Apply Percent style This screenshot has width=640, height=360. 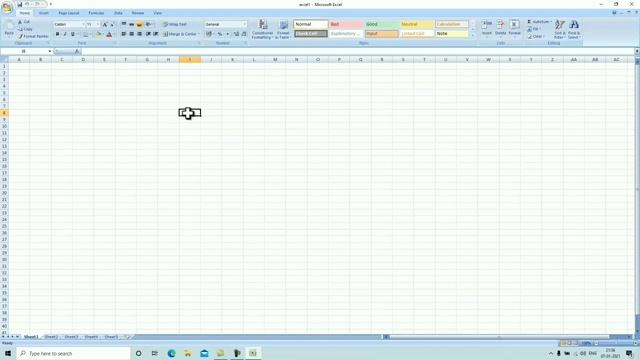(220, 34)
